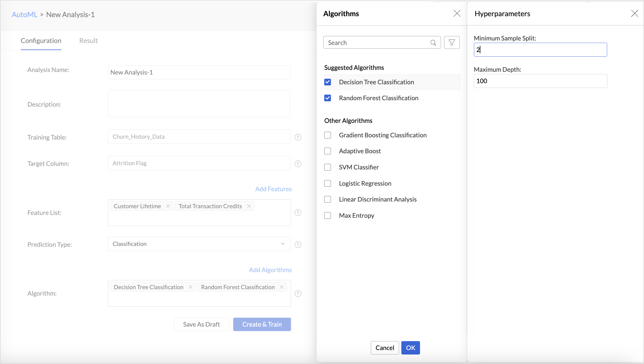Click help icon beside Prediction Type
644x364 pixels.
click(298, 245)
